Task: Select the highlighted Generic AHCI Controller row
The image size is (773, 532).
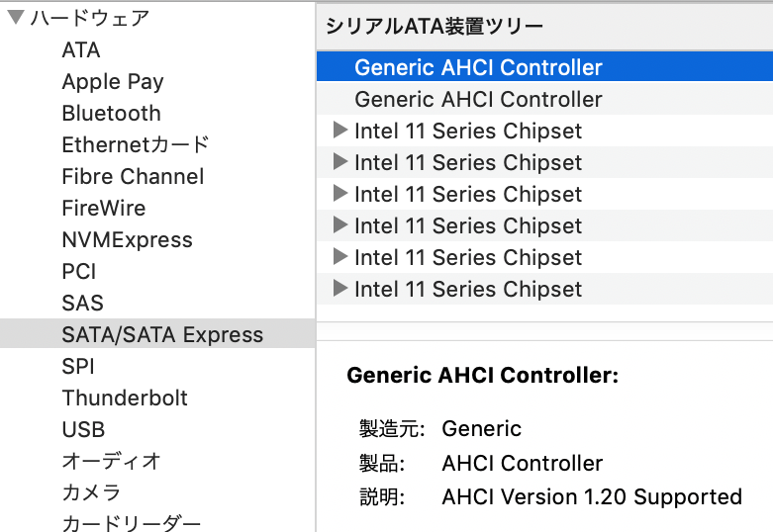Action: (x=544, y=67)
